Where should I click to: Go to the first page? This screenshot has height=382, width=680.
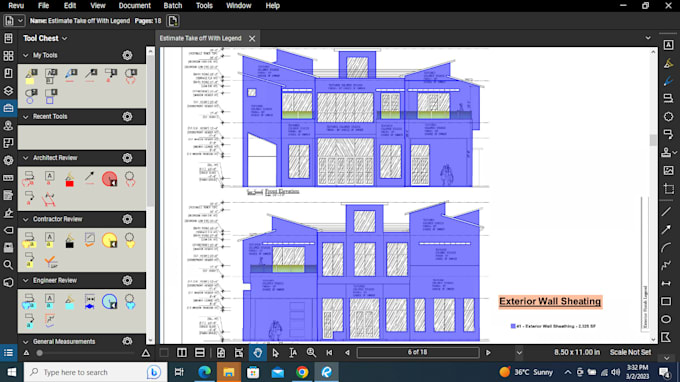coord(329,353)
